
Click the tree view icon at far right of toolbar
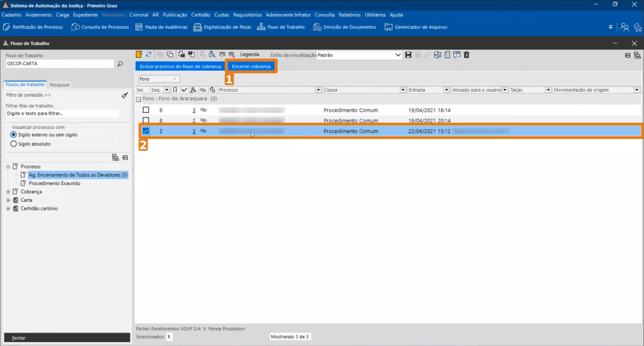(637, 55)
